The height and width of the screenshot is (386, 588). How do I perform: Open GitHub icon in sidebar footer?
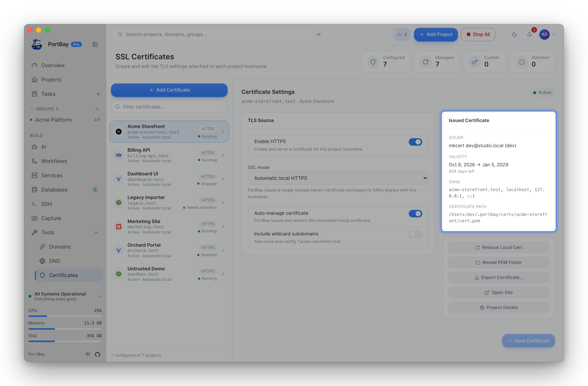[97, 354]
